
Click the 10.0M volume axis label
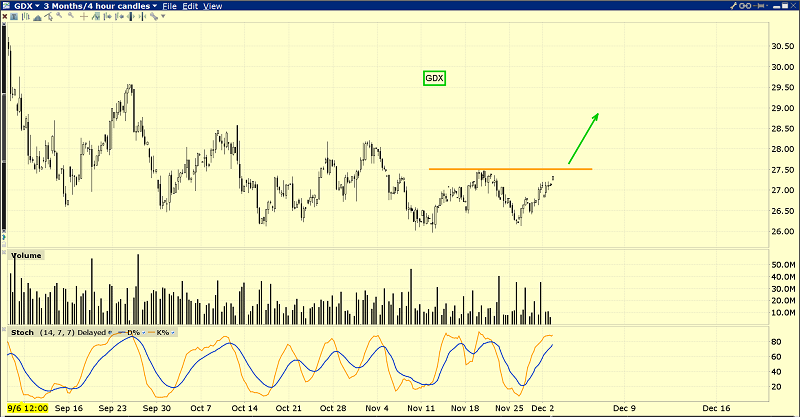tap(783, 312)
